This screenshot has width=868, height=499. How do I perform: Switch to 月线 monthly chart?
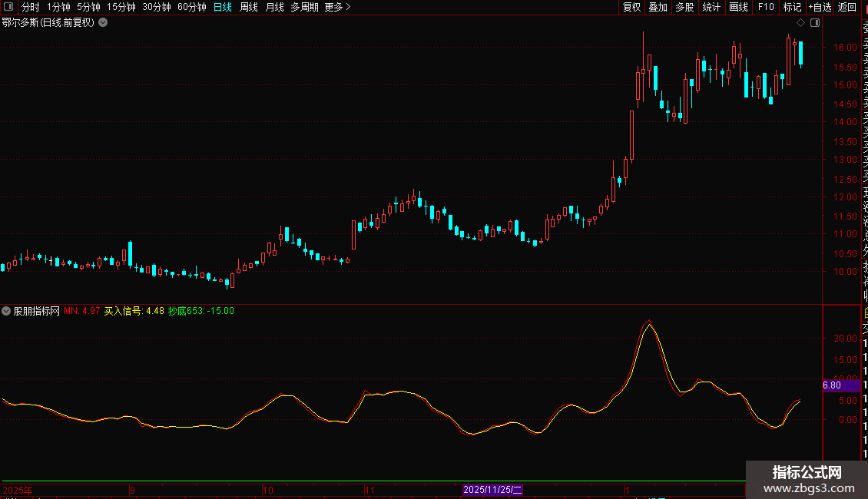pyautogui.click(x=274, y=7)
